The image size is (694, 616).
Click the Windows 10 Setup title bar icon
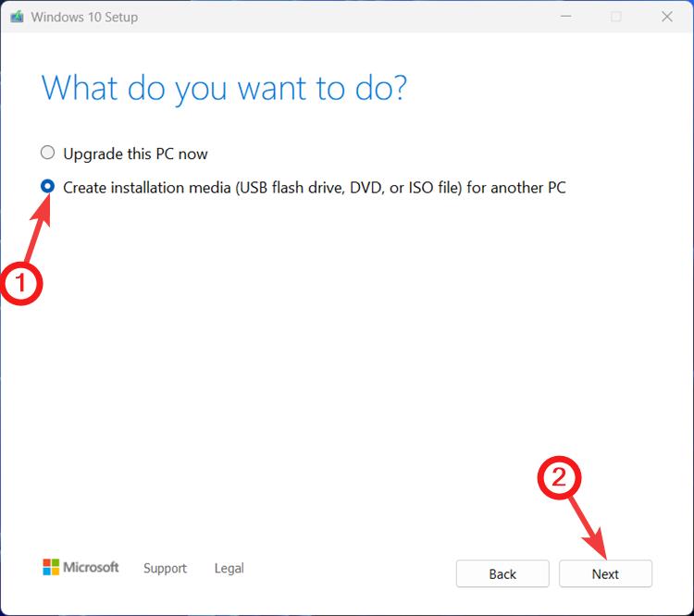click(x=17, y=17)
